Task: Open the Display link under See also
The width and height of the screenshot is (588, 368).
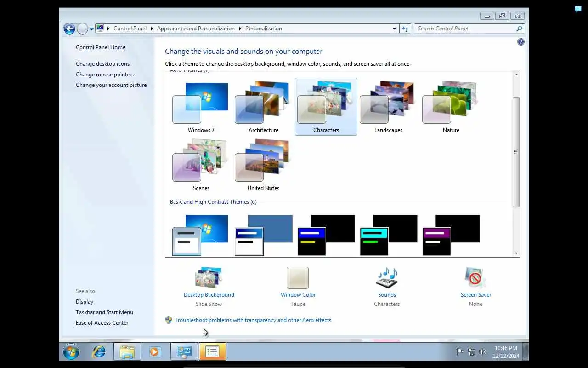Action: (85, 302)
